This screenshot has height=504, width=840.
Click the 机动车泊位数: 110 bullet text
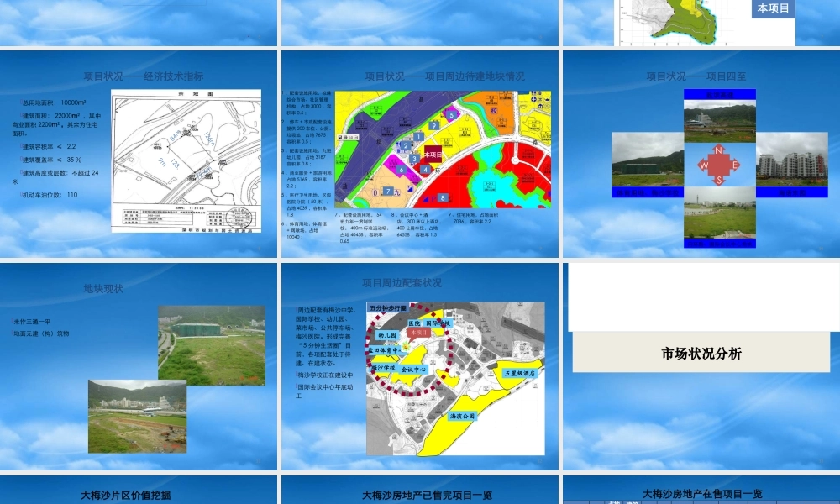pyautogui.click(x=50, y=195)
